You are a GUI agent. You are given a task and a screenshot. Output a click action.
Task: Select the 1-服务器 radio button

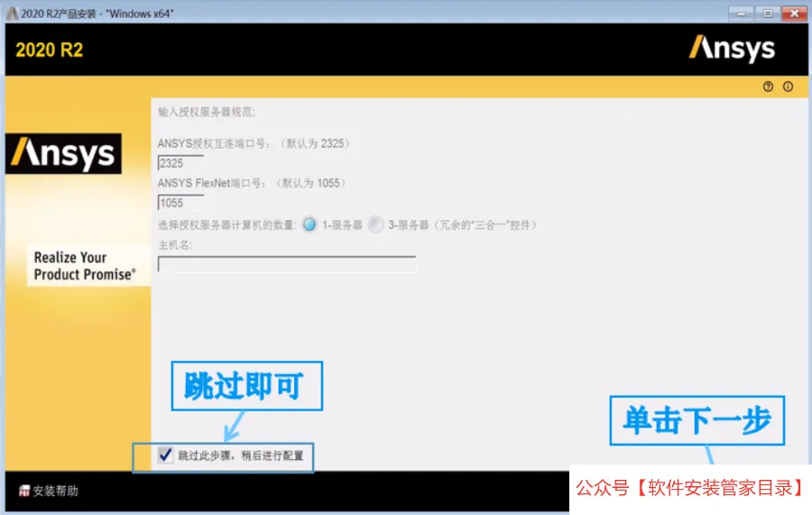point(309,225)
